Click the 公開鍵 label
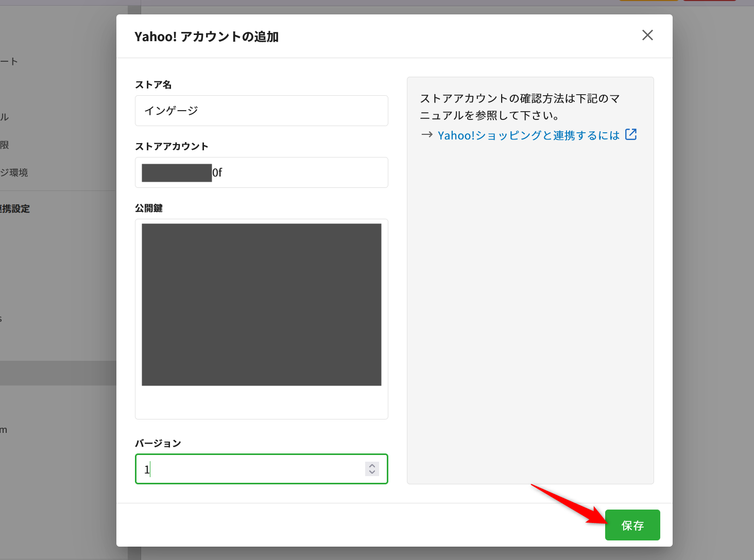The width and height of the screenshot is (754, 560). (148, 208)
